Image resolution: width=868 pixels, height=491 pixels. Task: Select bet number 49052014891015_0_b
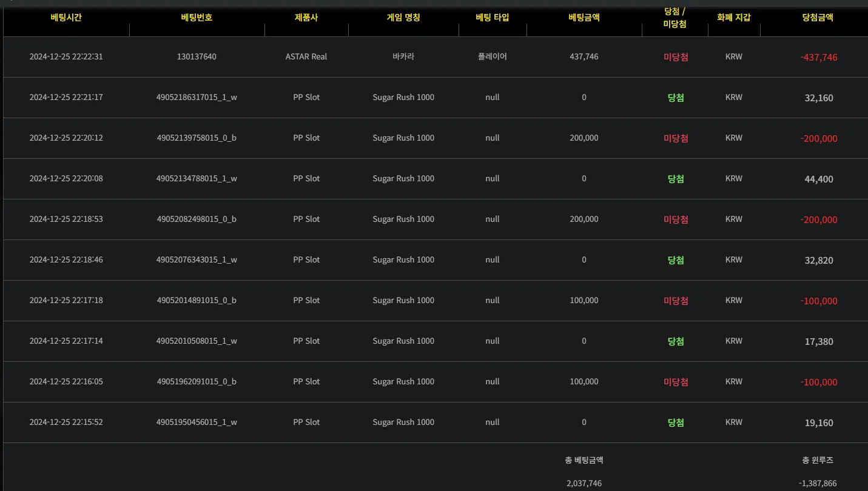click(x=197, y=300)
